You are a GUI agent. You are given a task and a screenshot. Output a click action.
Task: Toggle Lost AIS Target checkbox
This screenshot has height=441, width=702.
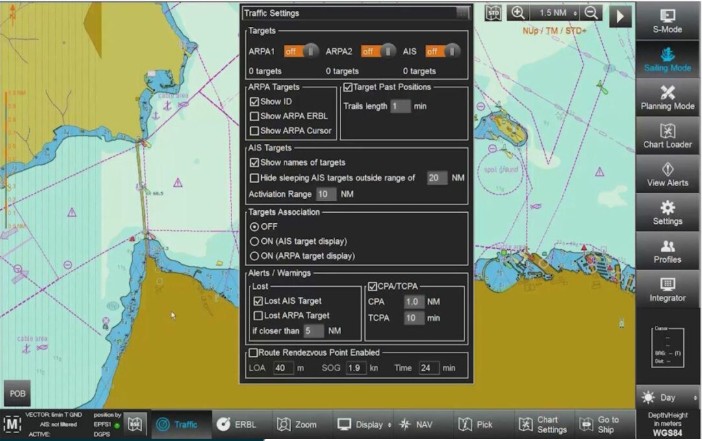[x=258, y=301]
